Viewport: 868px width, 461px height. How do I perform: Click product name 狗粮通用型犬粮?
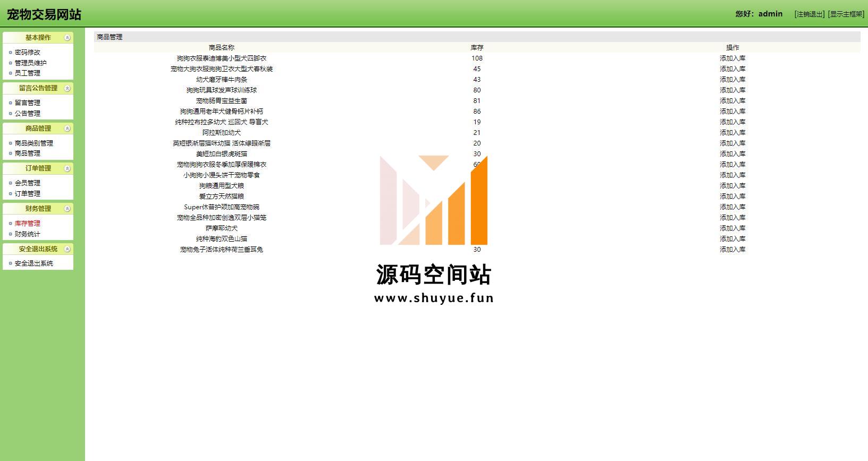[x=222, y=186]
